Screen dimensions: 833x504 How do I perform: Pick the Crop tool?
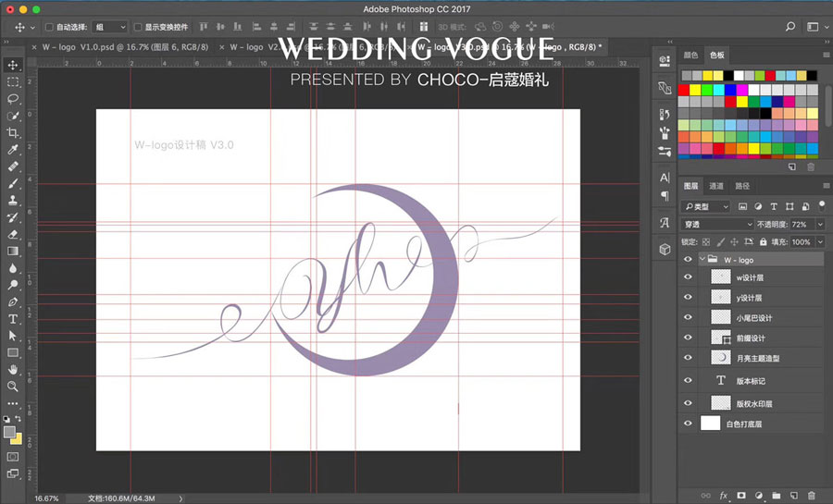(13, 133)
